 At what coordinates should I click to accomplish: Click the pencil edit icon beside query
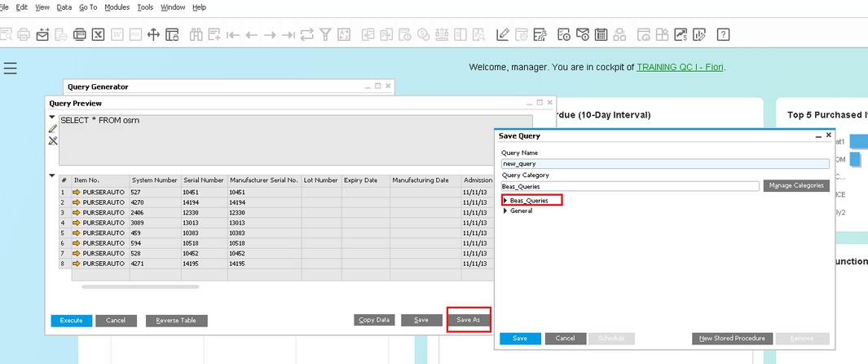[53, 129]
